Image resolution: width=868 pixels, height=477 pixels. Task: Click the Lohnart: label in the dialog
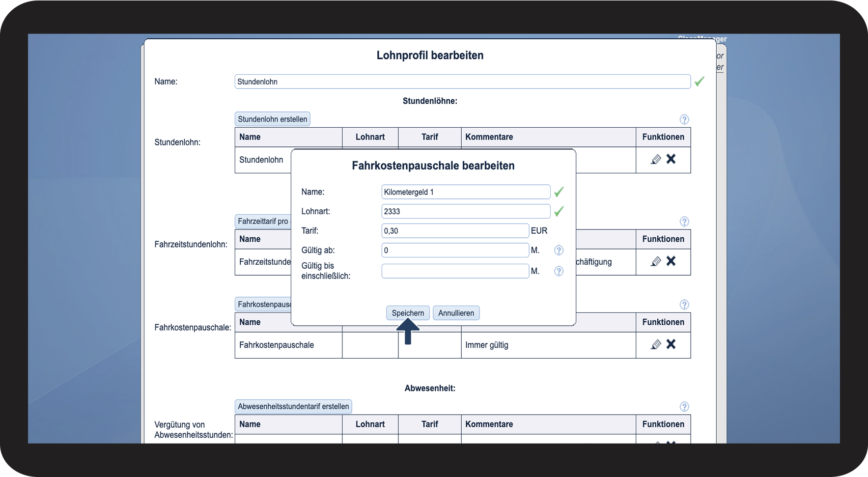tap(315, 212)
